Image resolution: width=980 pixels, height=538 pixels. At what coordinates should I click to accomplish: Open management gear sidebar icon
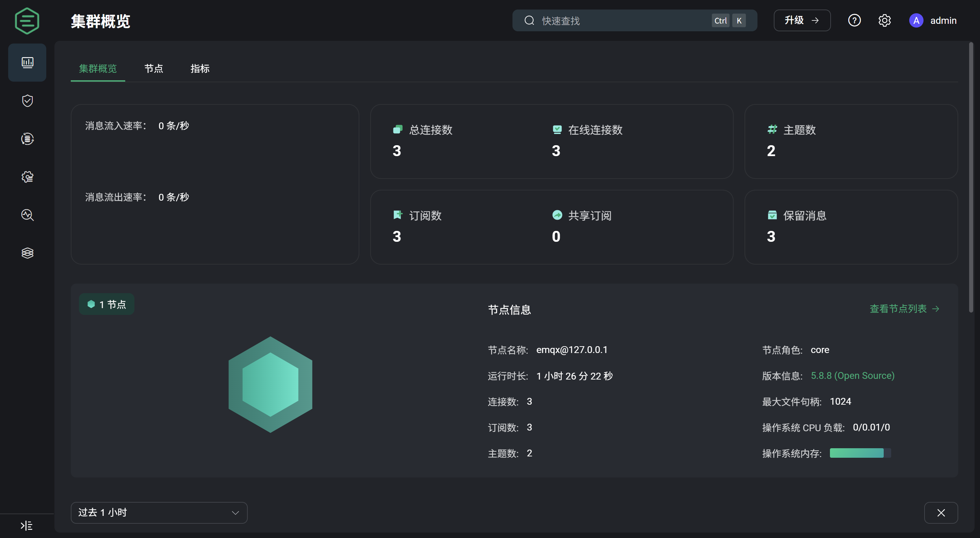27,177
